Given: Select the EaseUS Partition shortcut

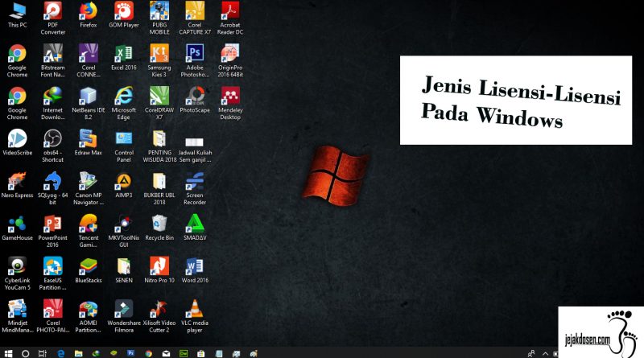Looking at the screenshot, I should [x=52, y=274].
